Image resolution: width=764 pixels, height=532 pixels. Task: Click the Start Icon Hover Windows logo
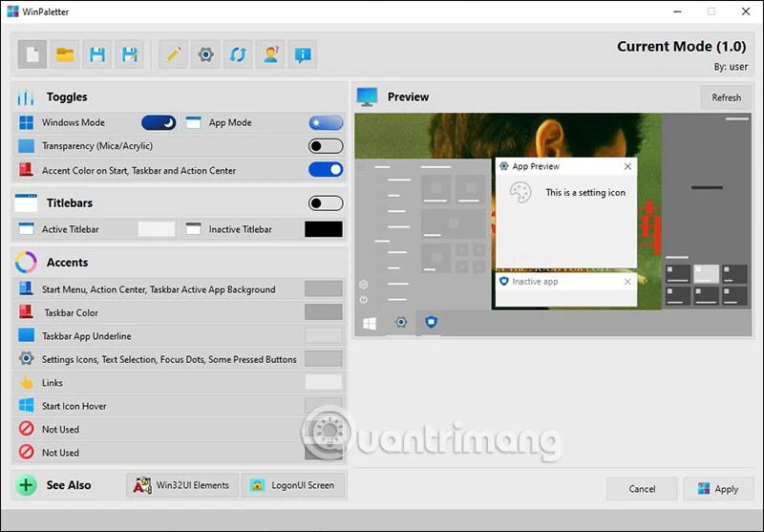click(x=26, y=405)
